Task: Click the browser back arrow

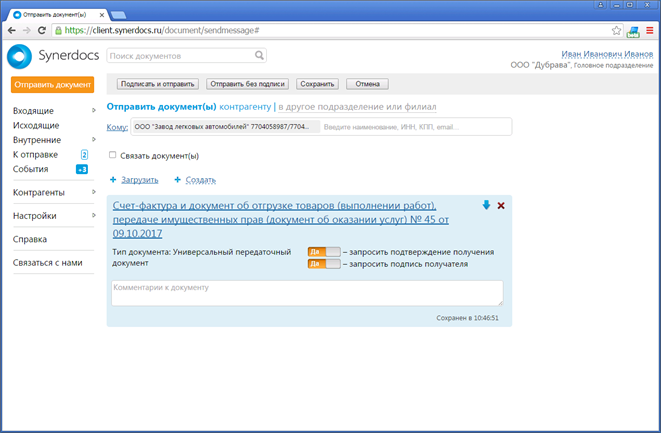Action: (x=11, y=31)
